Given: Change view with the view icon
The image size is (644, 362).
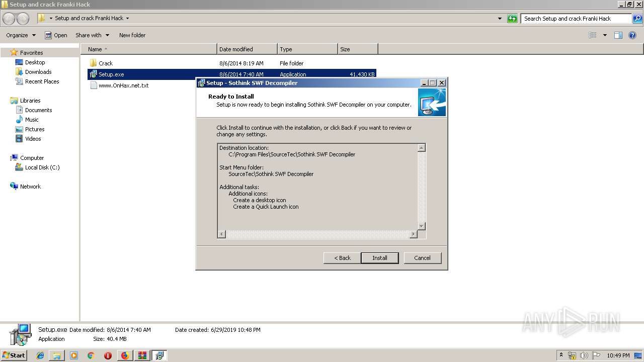Looking at the screenshot, I should click(593, 35).
